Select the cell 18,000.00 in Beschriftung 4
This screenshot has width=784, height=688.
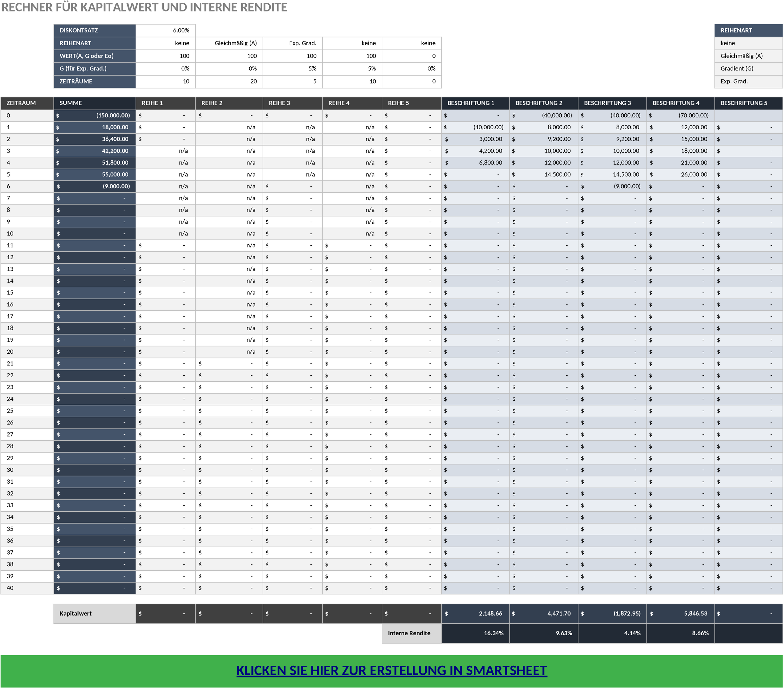pos(680,151)
